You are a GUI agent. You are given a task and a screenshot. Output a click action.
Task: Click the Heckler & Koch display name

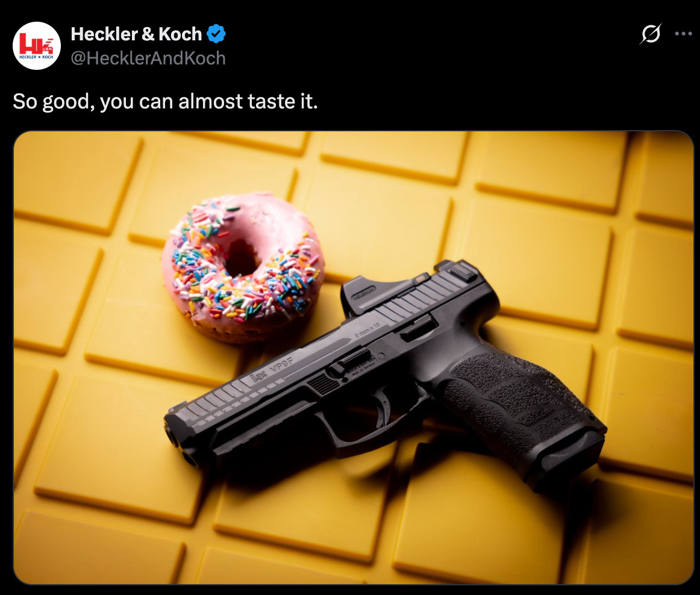tap(136, 34)
